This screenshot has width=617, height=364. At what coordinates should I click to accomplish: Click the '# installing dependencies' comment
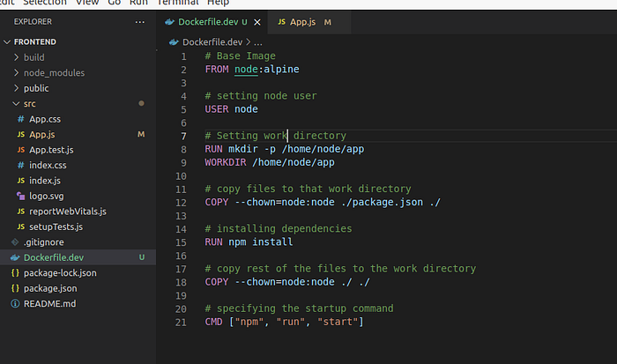pyautogui.click(x=279, y=228)
